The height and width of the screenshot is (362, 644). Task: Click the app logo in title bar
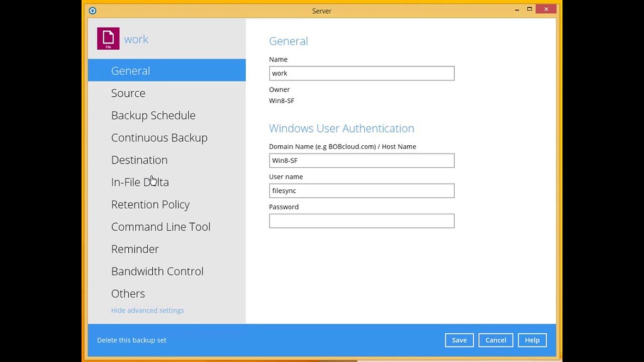pyautogui.click(x=93, y=11)
